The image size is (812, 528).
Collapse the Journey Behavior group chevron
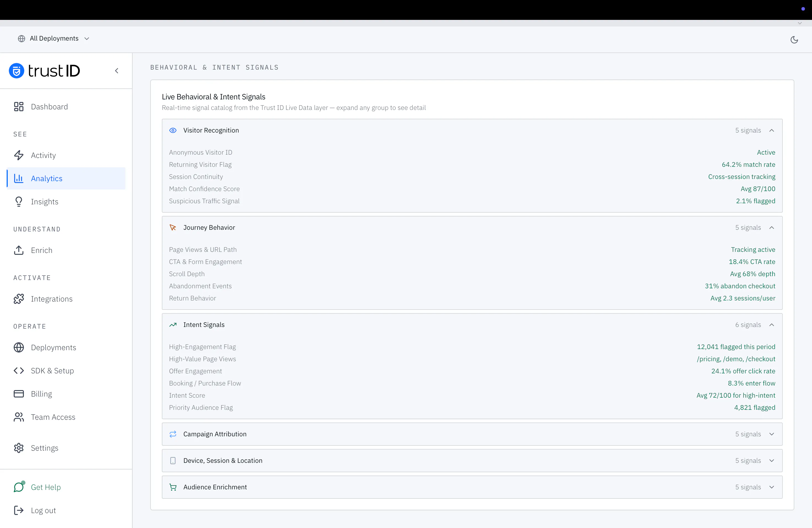(x=772, y=228)
